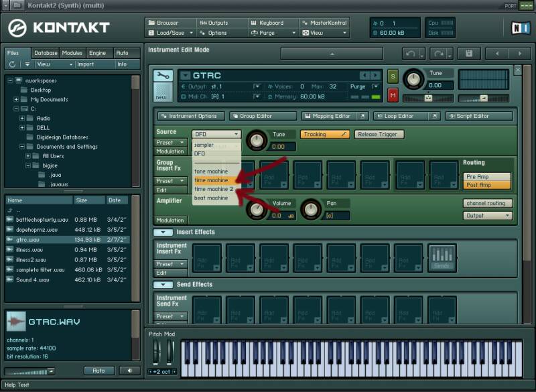The width and height of the screenshot is (536, 392).
Task: Click the Amplifier Modulation button
Action: click(170, 220)
